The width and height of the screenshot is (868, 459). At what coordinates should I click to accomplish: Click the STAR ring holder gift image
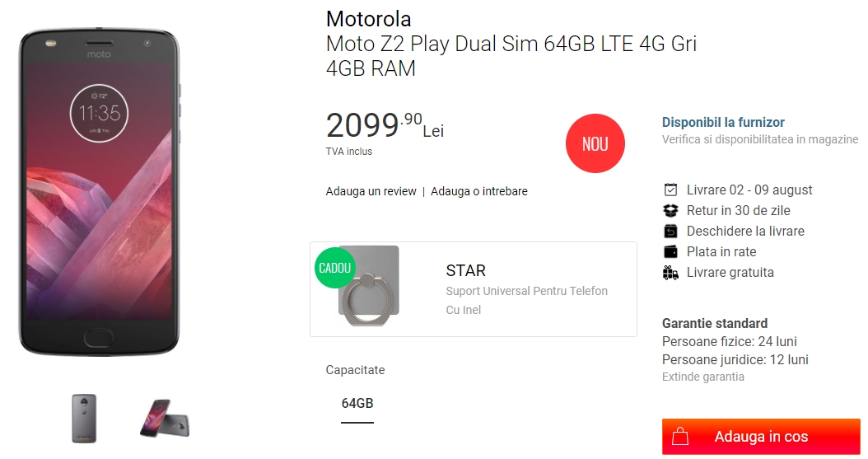[369, 292]
